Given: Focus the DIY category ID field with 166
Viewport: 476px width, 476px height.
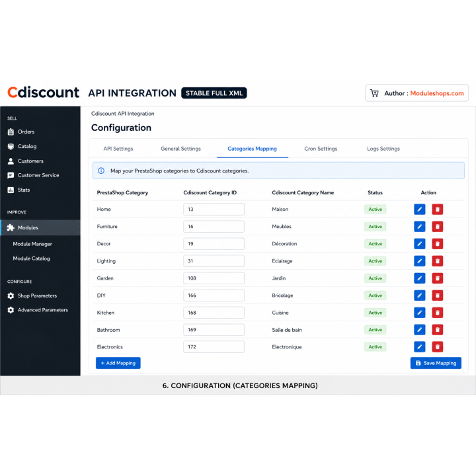Looking at the screenshot, I should (x=214, y=296).
